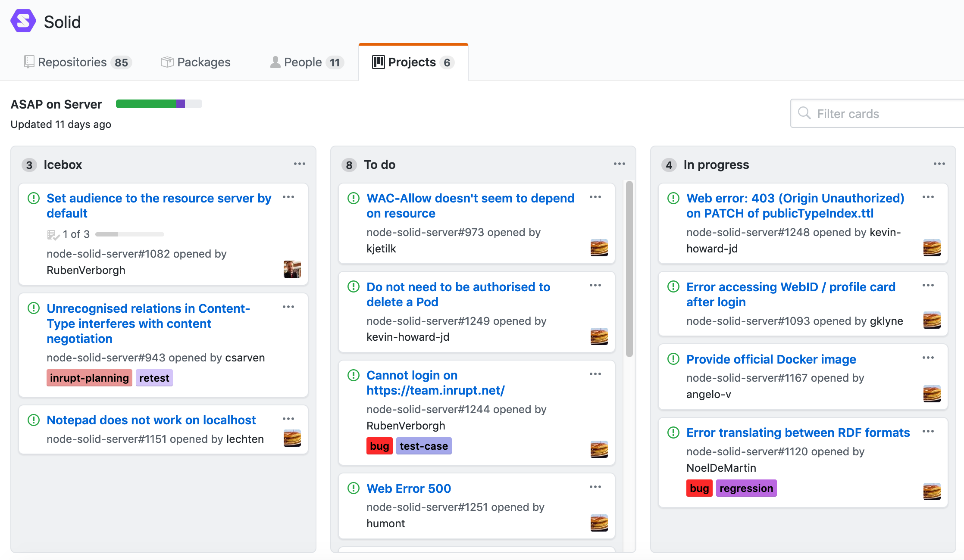Viewport: 964px width, 560px height.
Task: Open issue Cannot login on https://team.inrupt.net/
Action: pos(435,383)
